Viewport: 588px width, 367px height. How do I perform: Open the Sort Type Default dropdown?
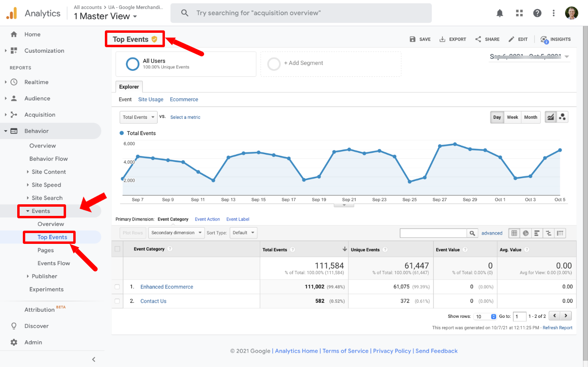pyautogui.click(x=243, y=233)
